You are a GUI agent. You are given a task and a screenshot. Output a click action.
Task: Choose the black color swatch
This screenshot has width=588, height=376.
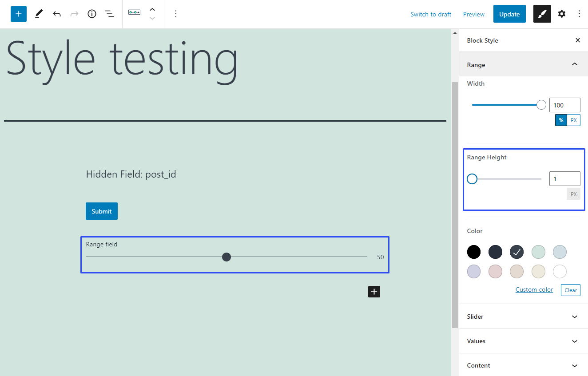coord(474,252)
